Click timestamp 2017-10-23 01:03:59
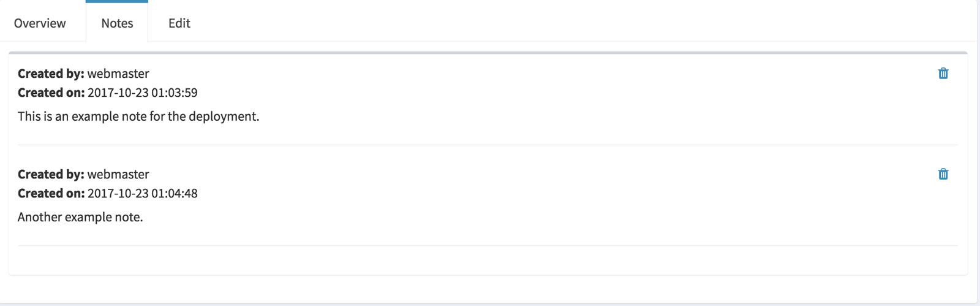The image size is (980, 306). point(142,93)
